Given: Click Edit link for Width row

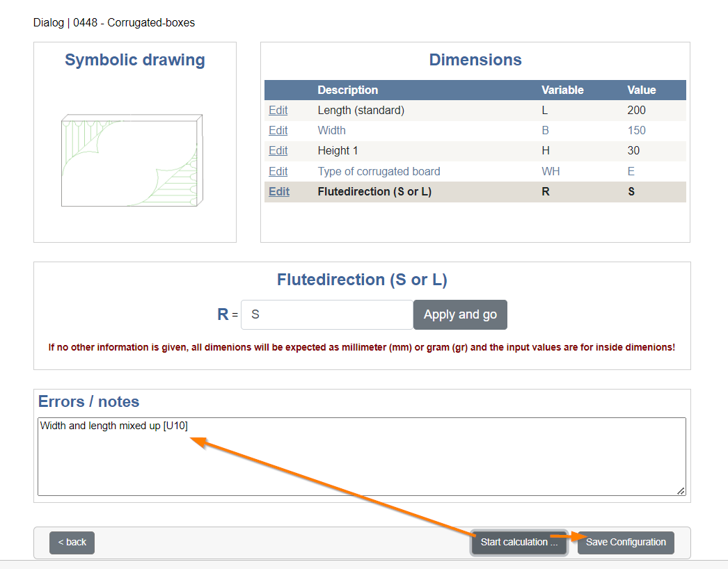Looking at the screenshot, I should [278, 130].
